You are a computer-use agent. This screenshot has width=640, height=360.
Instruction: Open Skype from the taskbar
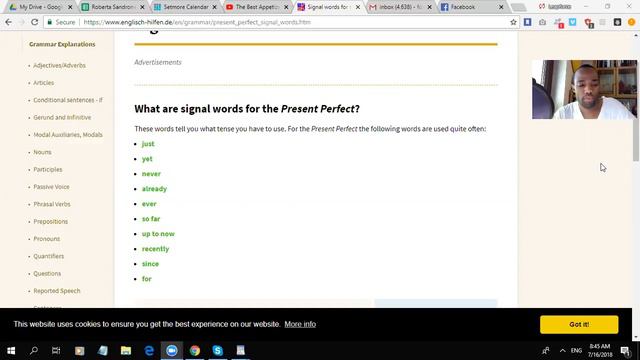coord(218,351)
